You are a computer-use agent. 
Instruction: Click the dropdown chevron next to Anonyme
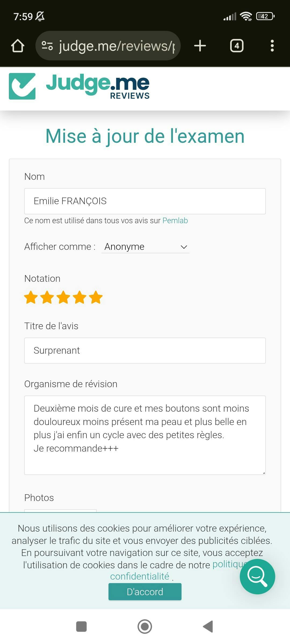[x=184, y=247]
